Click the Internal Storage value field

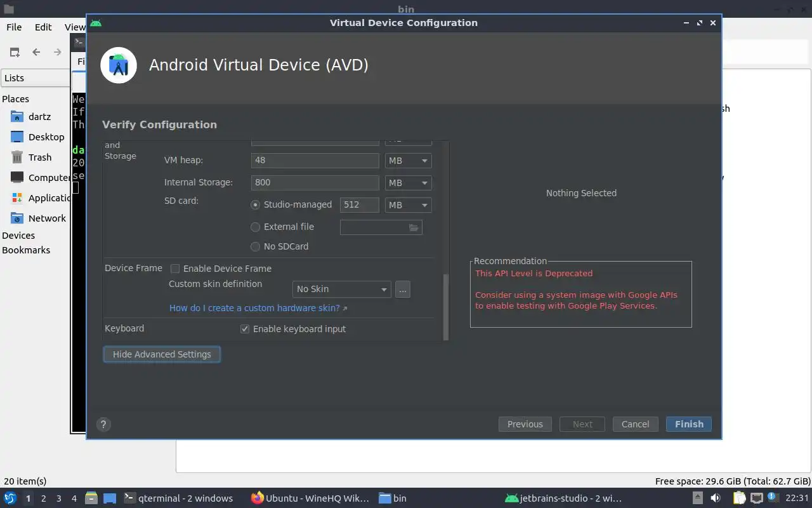(315, 183)
